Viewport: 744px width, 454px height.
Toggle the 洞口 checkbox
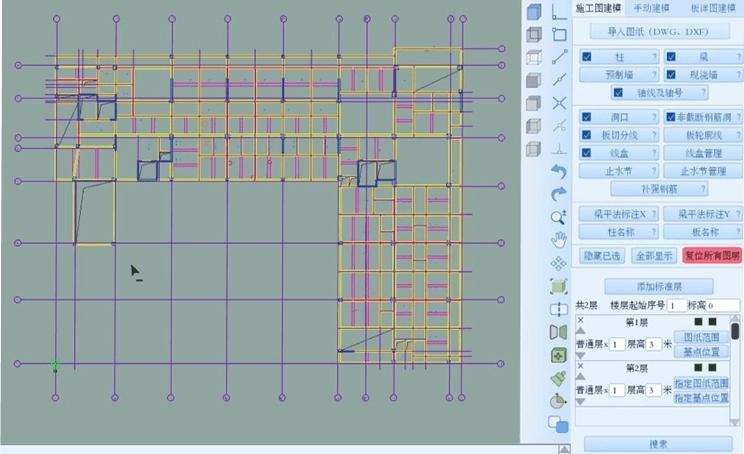587,117
